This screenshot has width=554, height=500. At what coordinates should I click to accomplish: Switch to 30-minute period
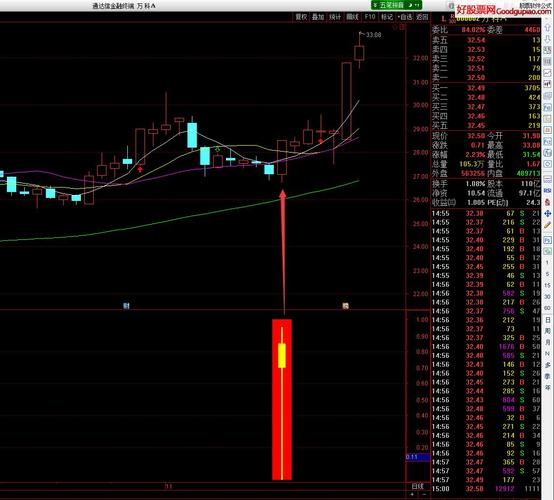(548, 297)
